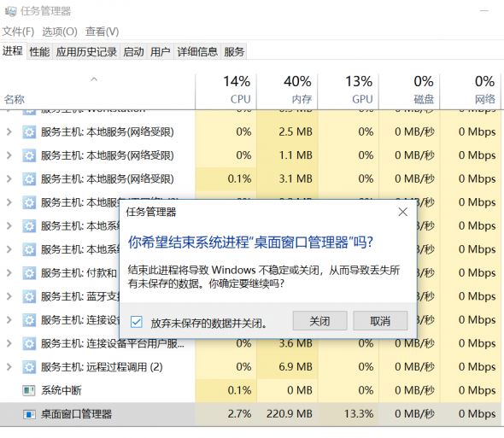Sort by the 0% 网络 column header

tap(470, 92)
